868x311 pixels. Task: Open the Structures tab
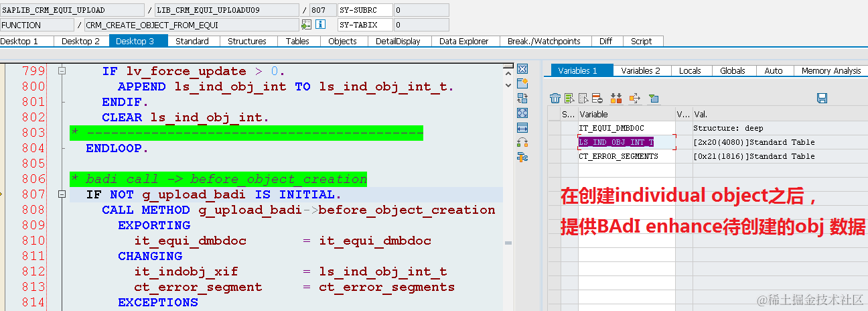point(247,41)
